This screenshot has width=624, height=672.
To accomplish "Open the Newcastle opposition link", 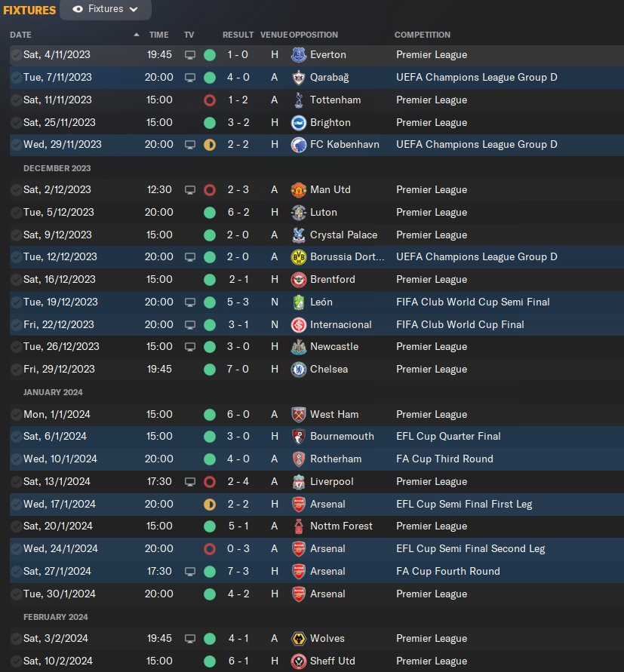I will tap(334, 347).
